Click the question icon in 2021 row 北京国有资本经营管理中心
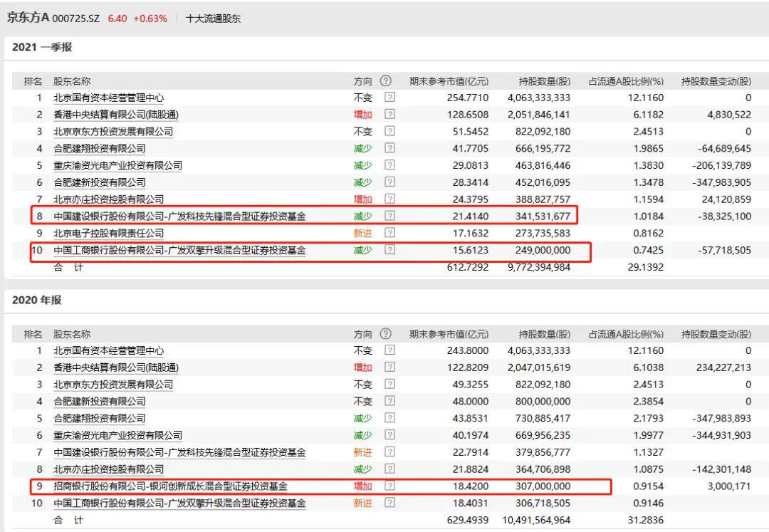This screenshot has height=532, width=769. [390, 97]
